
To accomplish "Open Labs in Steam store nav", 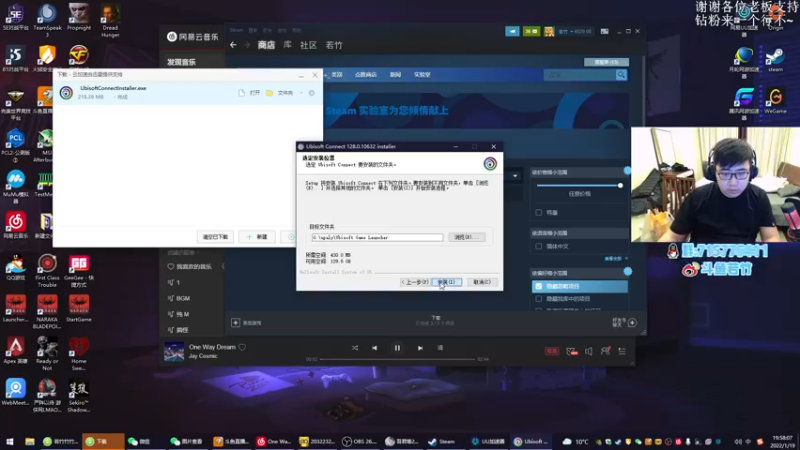I will tap(422, 74).
